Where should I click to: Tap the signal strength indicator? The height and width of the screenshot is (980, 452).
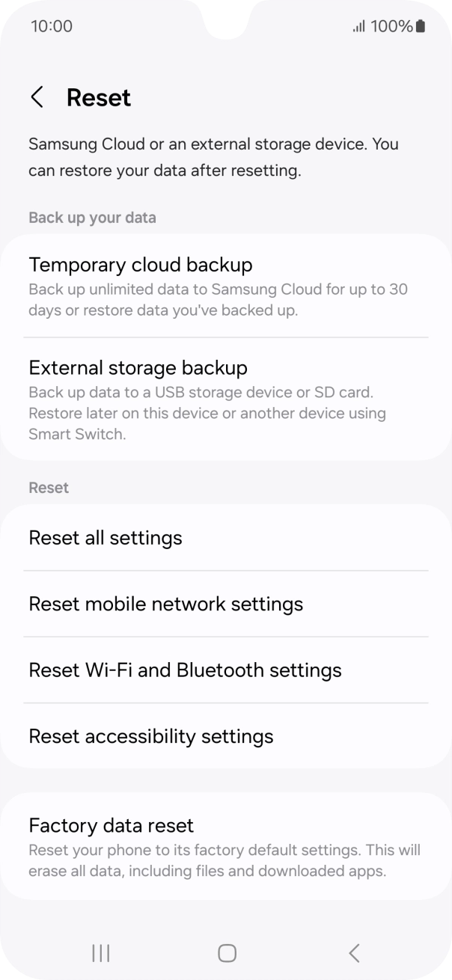pyautogui.click(x=358, y=25)
